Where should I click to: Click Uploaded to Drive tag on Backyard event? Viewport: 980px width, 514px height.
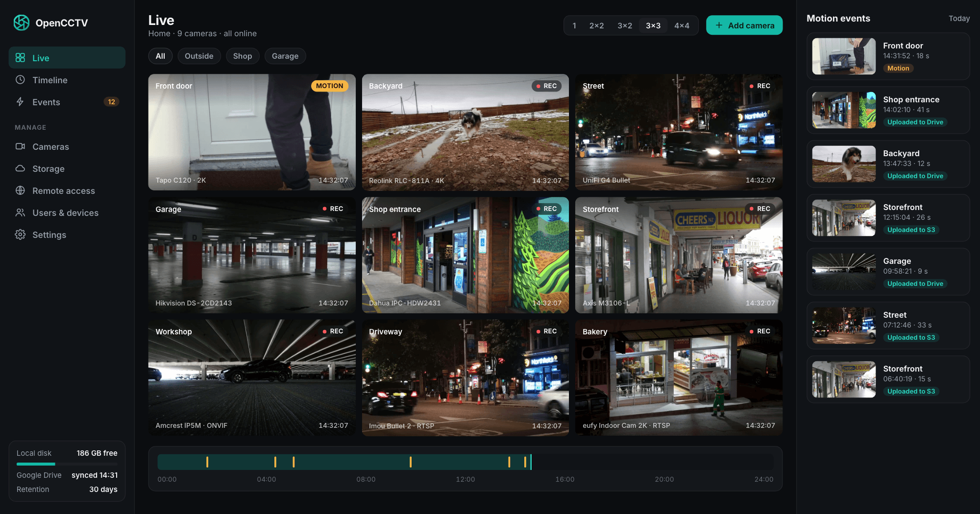point(915,176)
